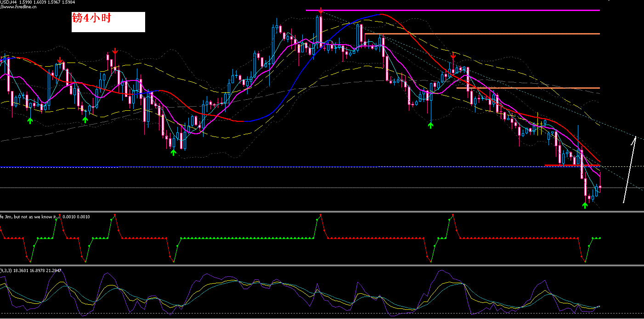The width and height of the screenshot is (644, 319).
Task: Click the leftmost red down arrow
Action: click(x=60, y=61)
